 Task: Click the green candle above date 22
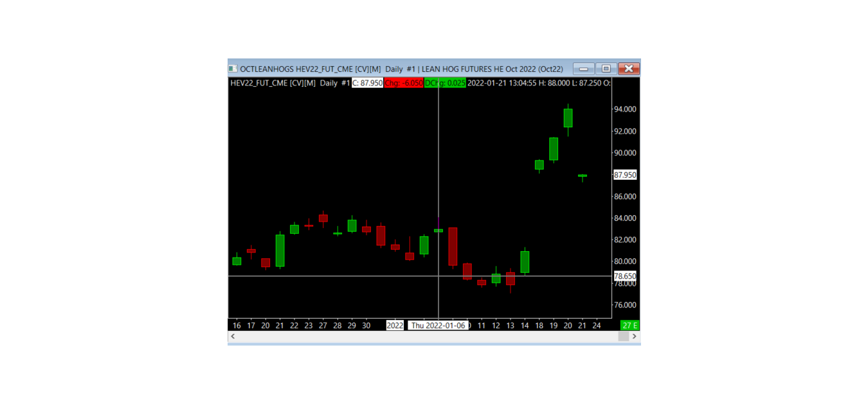click(294, 229)
